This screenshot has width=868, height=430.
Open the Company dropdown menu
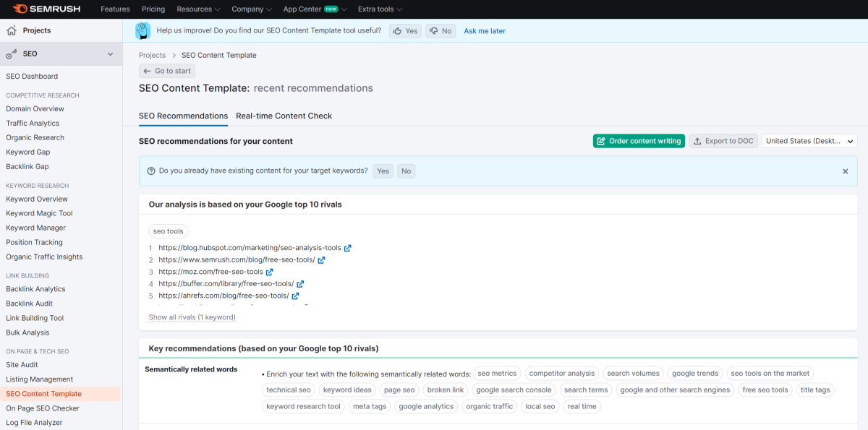click(x=252, y=9)
